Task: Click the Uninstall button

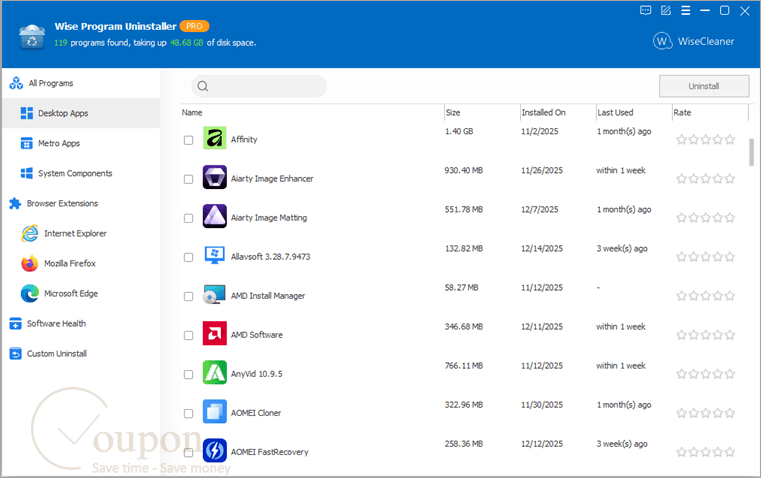Action: pyautogui.click(x=704, y=86)
